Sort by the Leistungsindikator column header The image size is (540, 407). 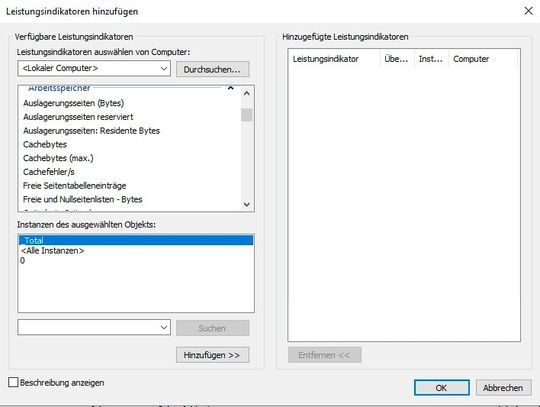pyautogui.click(x=335, y=59)
